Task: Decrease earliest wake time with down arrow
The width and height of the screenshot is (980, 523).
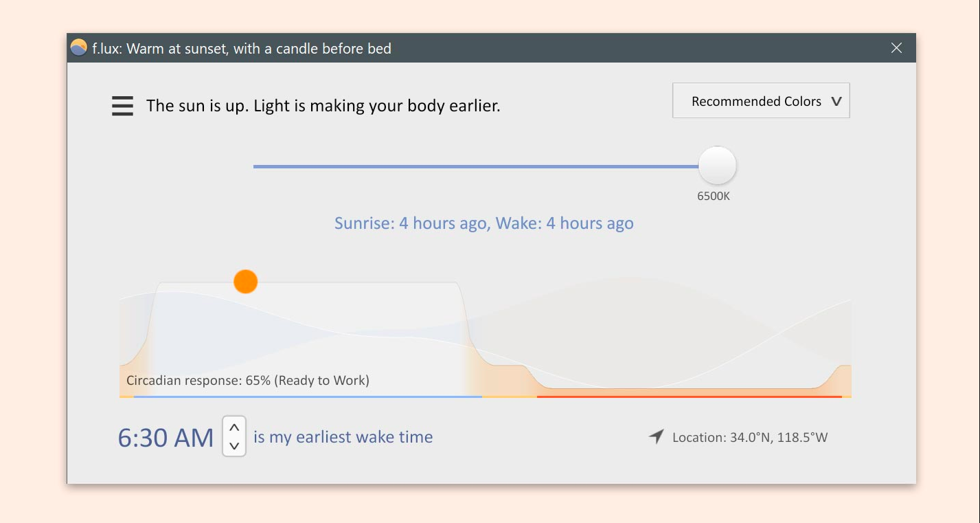Action: click(234, 445)
